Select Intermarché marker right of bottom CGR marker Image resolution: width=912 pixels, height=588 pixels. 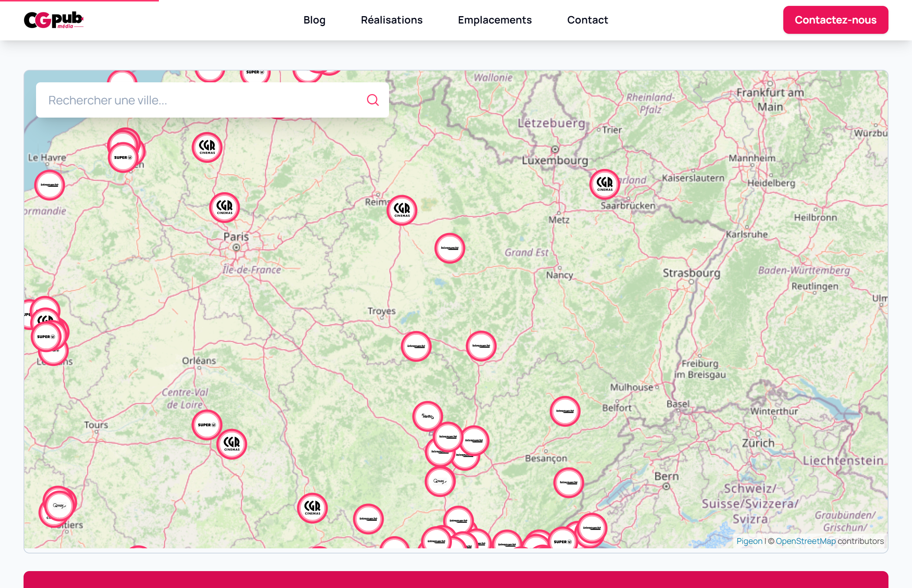(368, 519)
